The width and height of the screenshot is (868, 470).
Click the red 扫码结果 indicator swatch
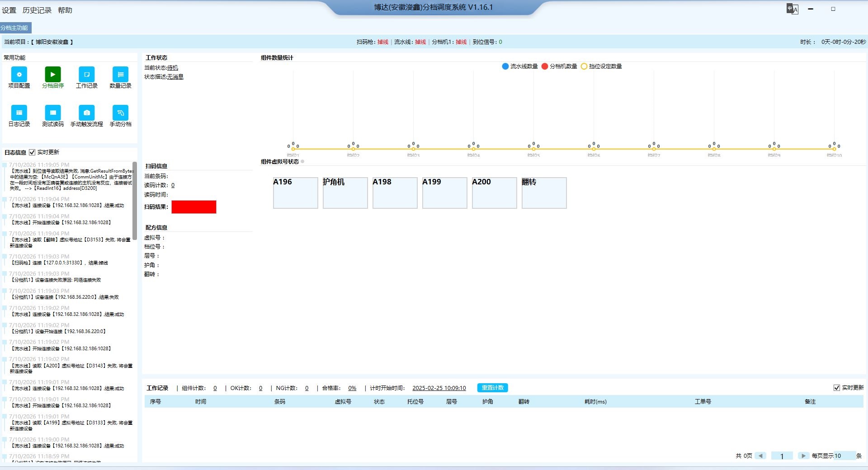[x=194, y=207]
